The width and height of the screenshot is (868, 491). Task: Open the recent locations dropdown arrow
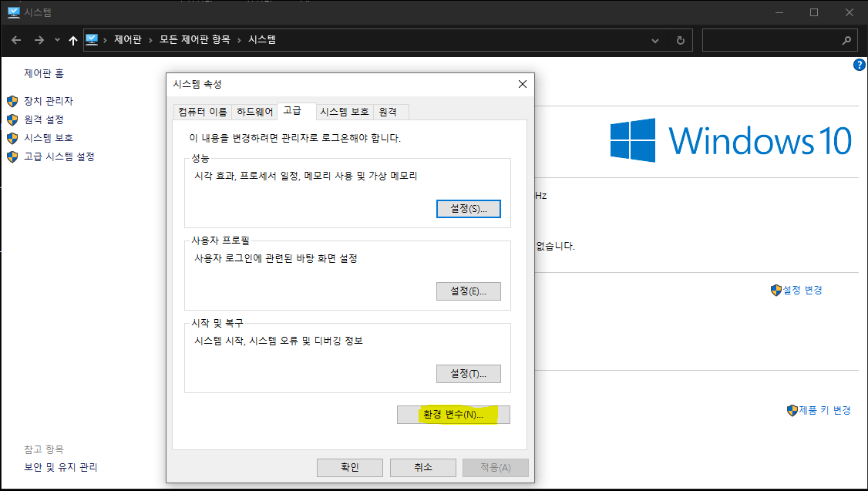[57, 40]
